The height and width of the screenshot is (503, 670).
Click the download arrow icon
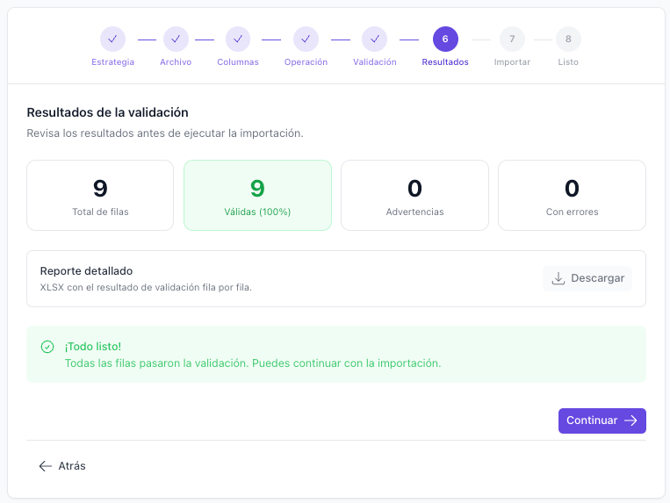click(x=558, y=278)
